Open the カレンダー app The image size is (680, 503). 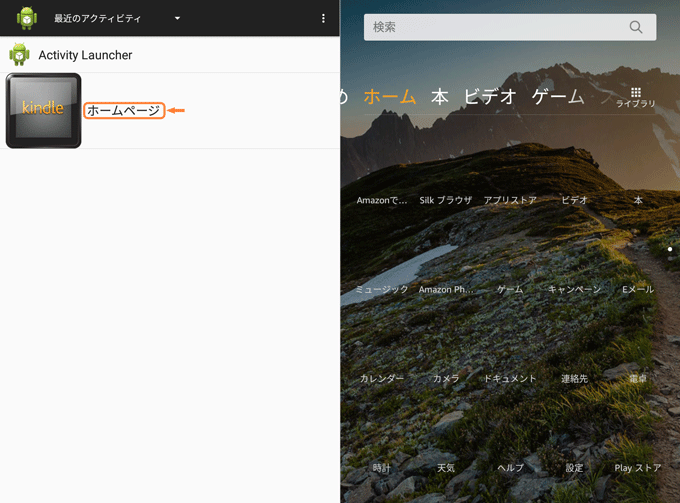point(382,379)
